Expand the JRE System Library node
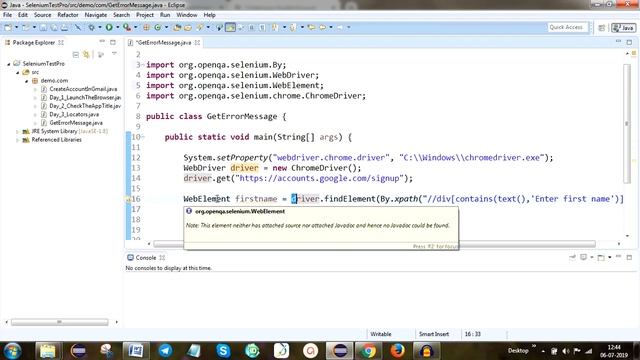 tap(18, 131)
